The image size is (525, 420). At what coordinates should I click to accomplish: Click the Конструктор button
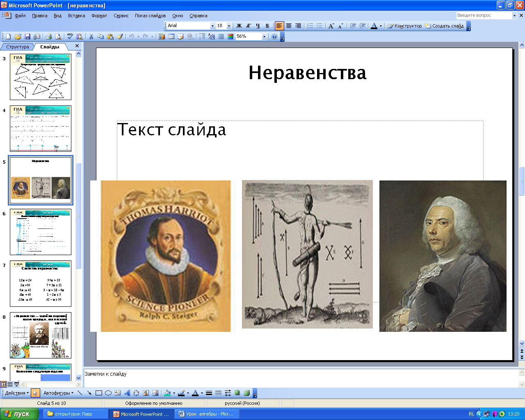[x=404, y=26]
